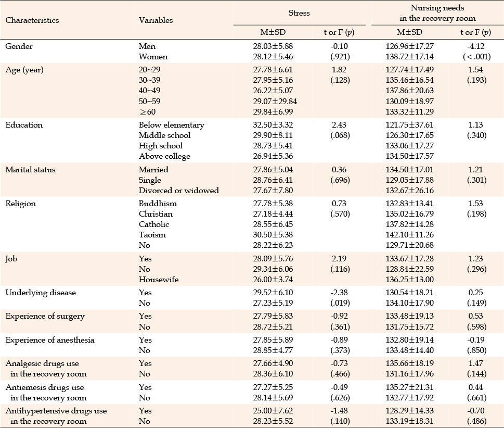Click the Characteristics column header
Image resolution: width=504 pixels, height=428 pixels.
[x=32, y=20]
